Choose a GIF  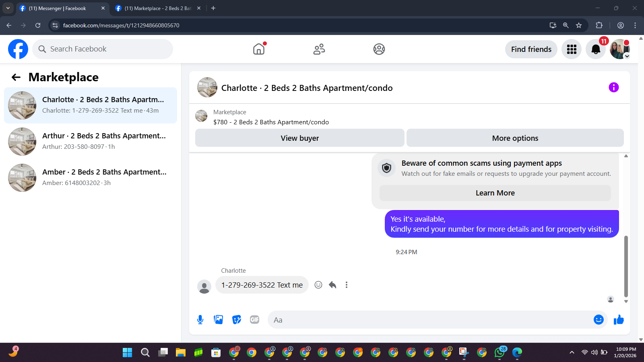click(254, 320)
